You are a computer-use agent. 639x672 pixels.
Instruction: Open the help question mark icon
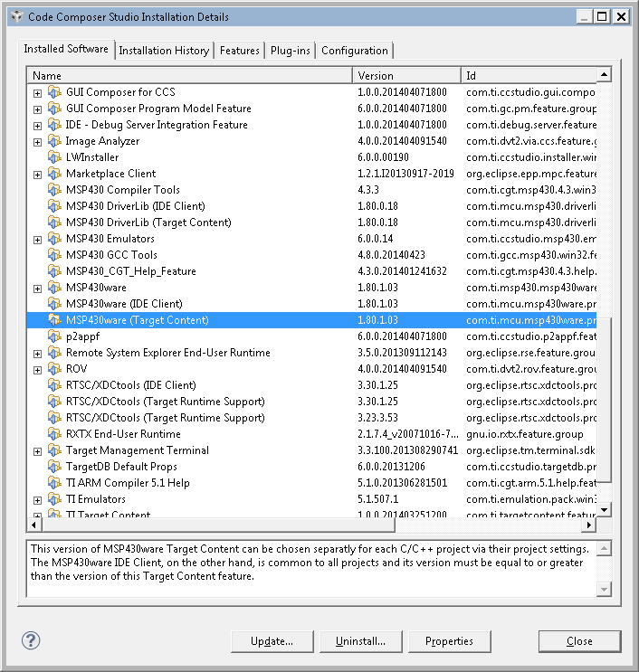click(x=31, y=640)
